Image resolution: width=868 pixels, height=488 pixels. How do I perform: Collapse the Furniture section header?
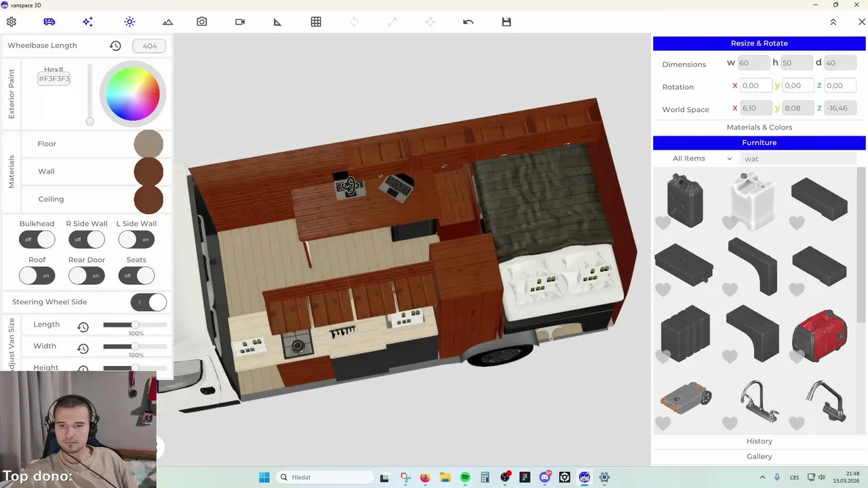759,143
